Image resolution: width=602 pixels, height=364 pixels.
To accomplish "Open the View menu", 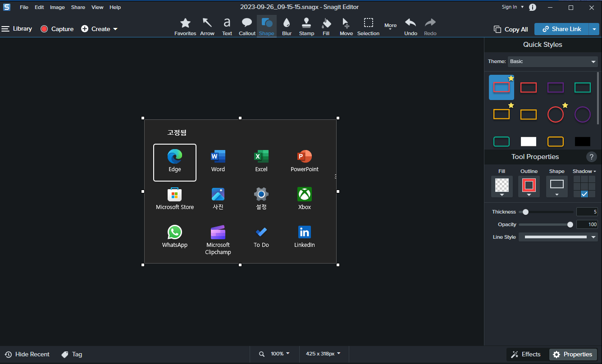I will pyautogui.click(x=97, y=7).
